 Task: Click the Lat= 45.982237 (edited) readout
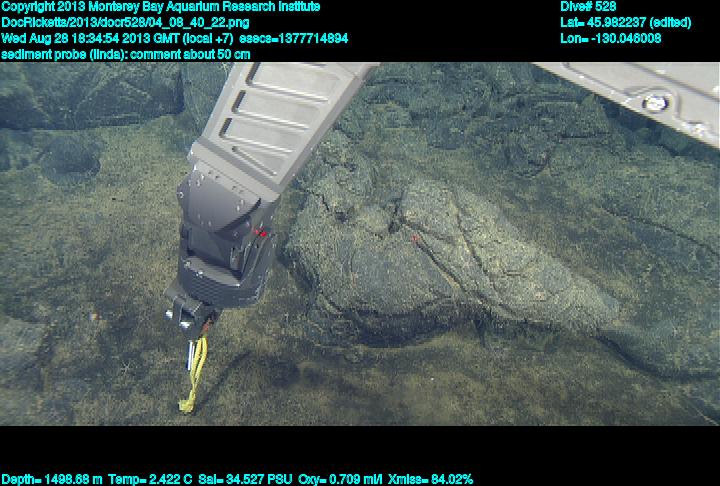coord(625,23)
